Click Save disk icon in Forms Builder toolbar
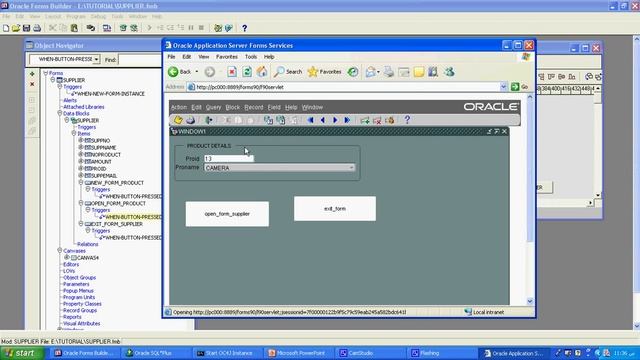640x360 pixels. coord(27,28)
